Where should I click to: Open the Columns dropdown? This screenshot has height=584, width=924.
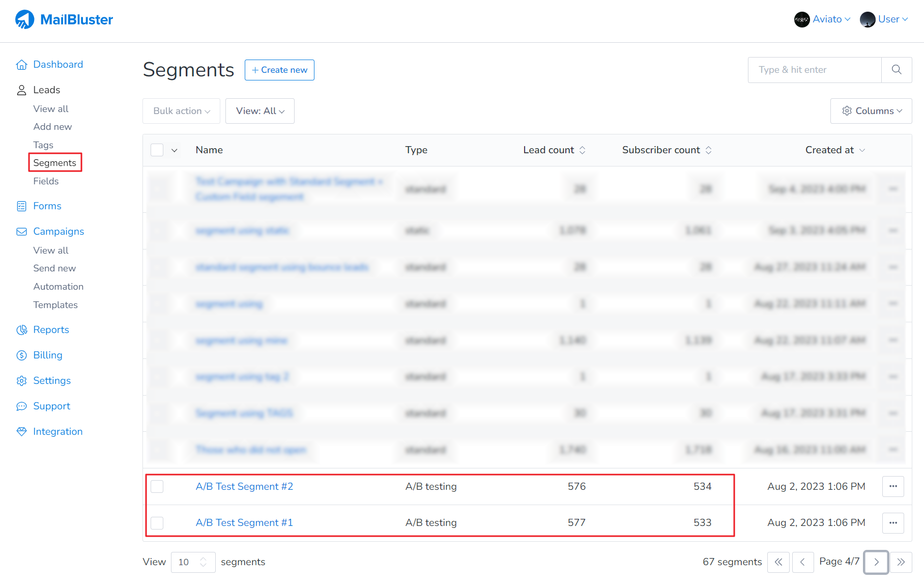pyautogui.click(x=871, y=111)
